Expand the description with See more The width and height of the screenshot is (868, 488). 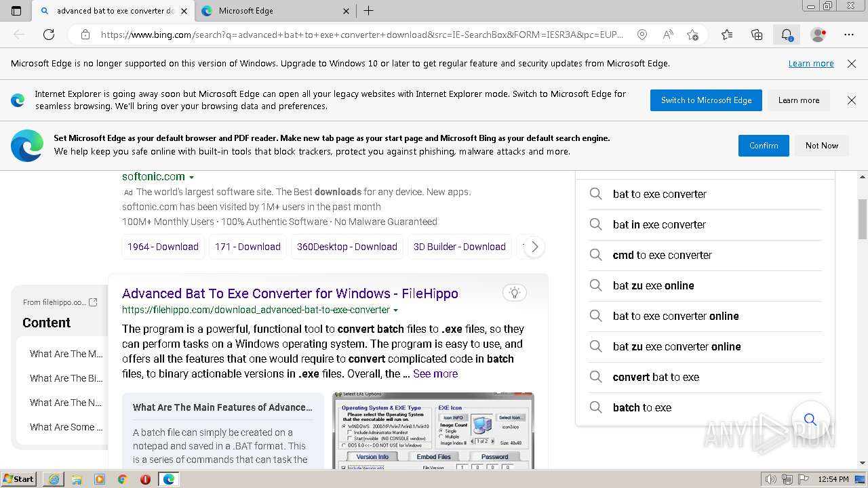(x=435, y=373)
